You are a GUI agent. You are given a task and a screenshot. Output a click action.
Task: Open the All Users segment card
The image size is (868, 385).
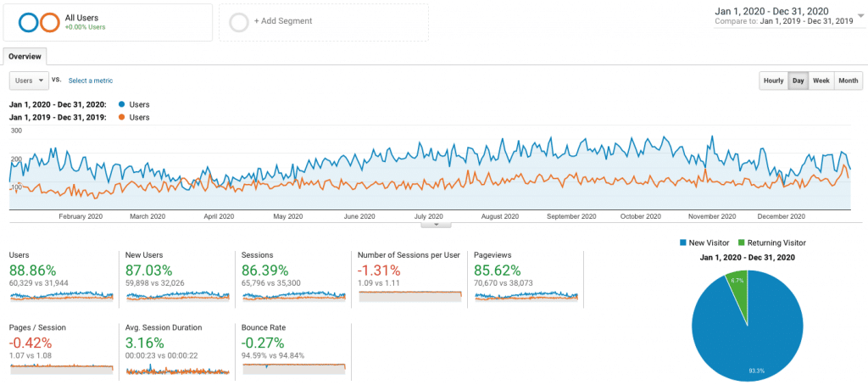(x=108, y=22)
